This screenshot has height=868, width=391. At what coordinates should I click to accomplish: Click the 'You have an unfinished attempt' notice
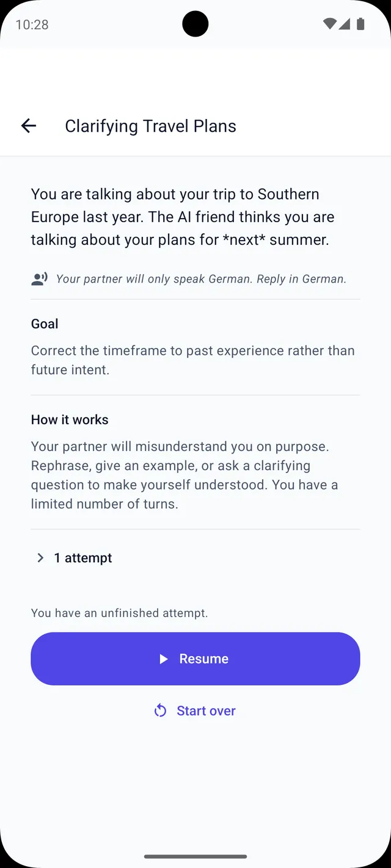[x=120, y=613]
